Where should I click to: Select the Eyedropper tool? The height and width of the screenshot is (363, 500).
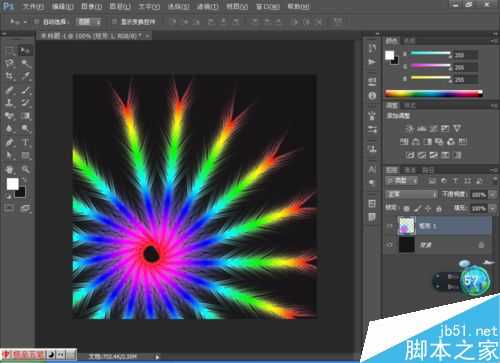pyautogui.click(x=25, y=76)
